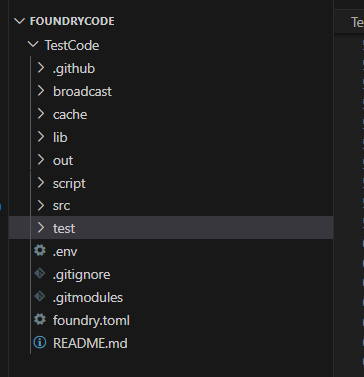This screenshot has width=364, height=377.
Task: Expand the script folder chevron
Action: pyautogui.click(x=41, y=183)
